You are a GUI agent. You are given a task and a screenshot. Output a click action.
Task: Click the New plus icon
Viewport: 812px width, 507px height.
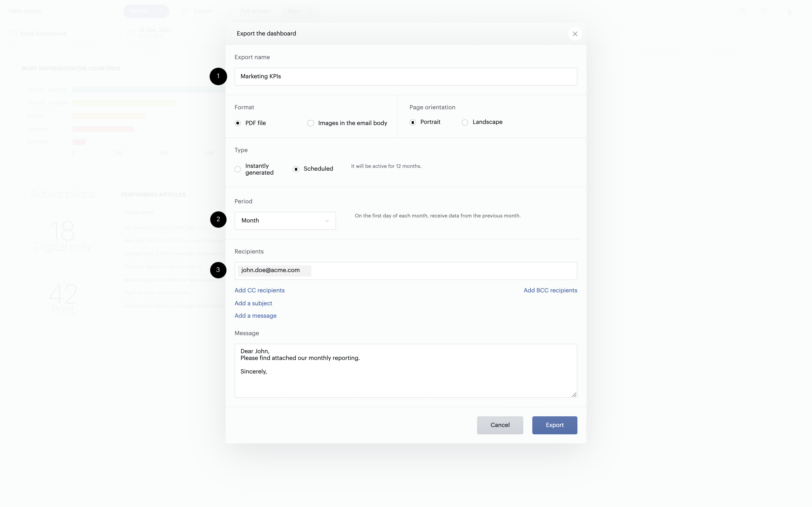click(310, 11)
